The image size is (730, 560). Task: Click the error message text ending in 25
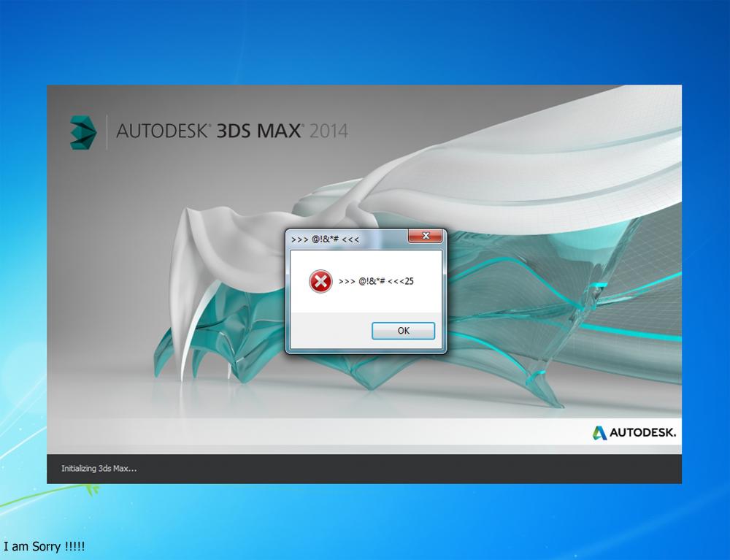point(376,281)
